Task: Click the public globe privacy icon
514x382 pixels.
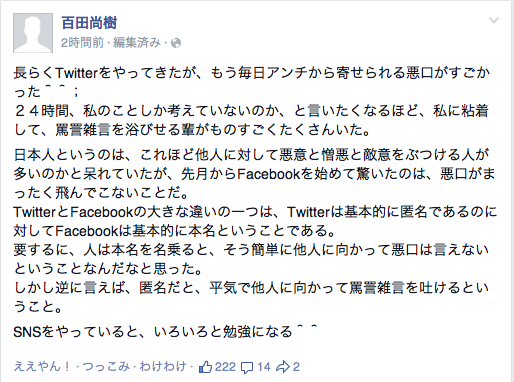Action: [176, 43]
